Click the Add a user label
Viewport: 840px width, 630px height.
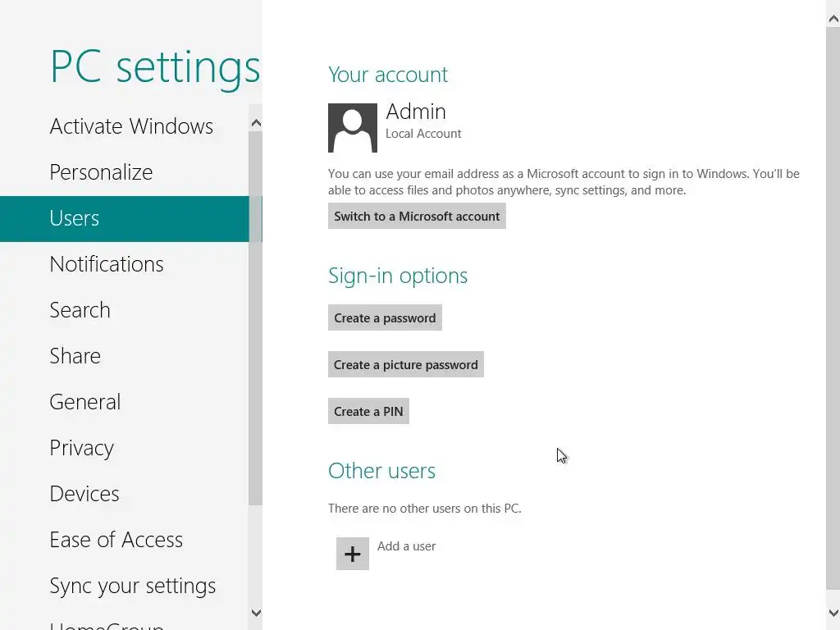407,546
